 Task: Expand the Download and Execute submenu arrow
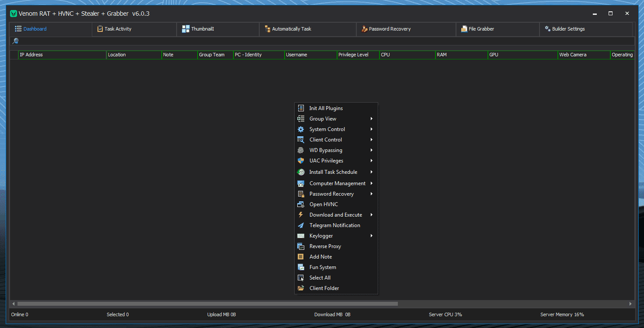pos(372,215)
